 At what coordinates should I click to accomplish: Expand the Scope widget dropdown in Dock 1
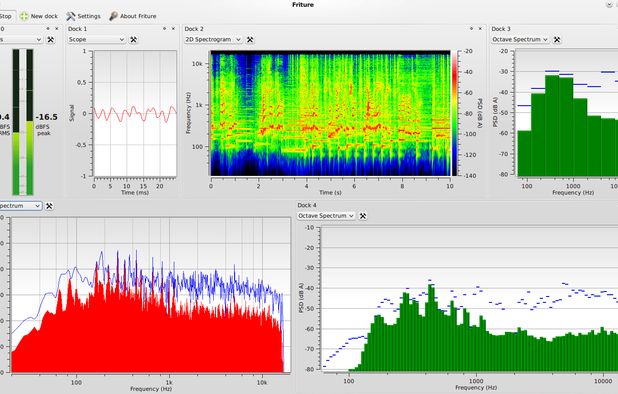point(96,39)
